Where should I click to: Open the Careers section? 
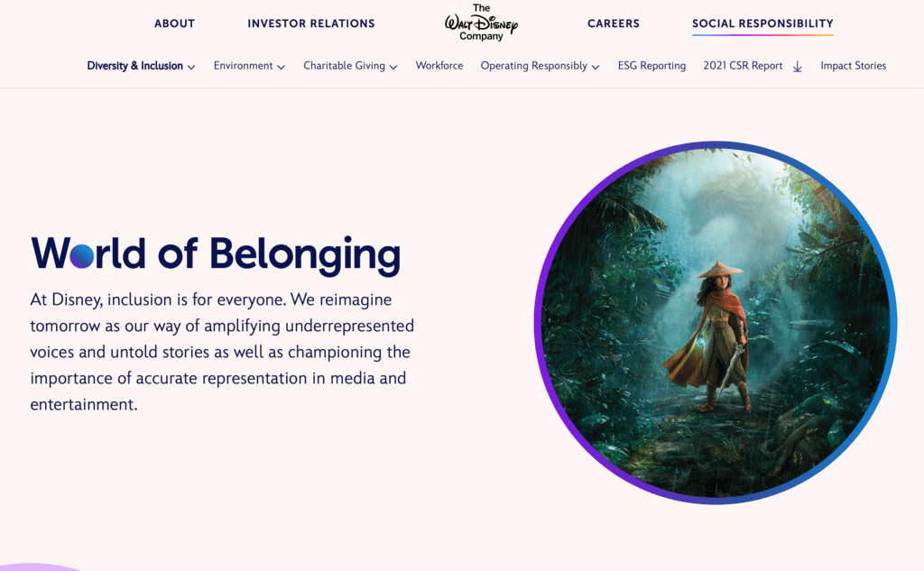coord(614,23)
